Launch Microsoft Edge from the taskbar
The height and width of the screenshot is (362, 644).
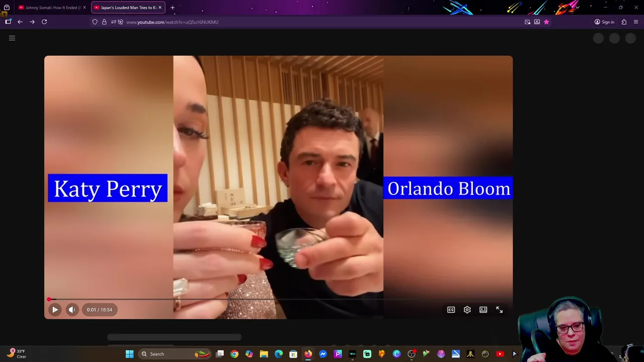pyautogui.click(x=279, y=354)
